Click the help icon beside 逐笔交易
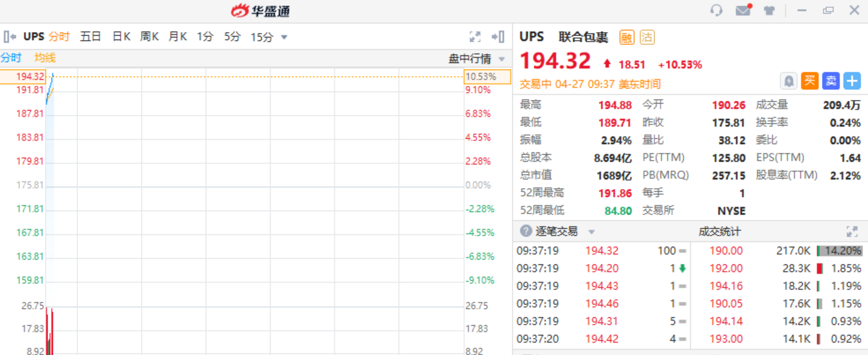Screen dimensions: 868x355 [526, 232]
